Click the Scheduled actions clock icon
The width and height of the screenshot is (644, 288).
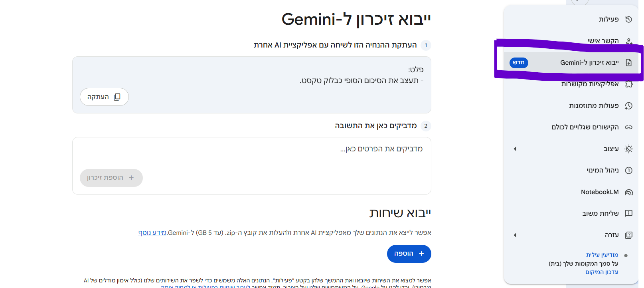(x=628, y=106)
